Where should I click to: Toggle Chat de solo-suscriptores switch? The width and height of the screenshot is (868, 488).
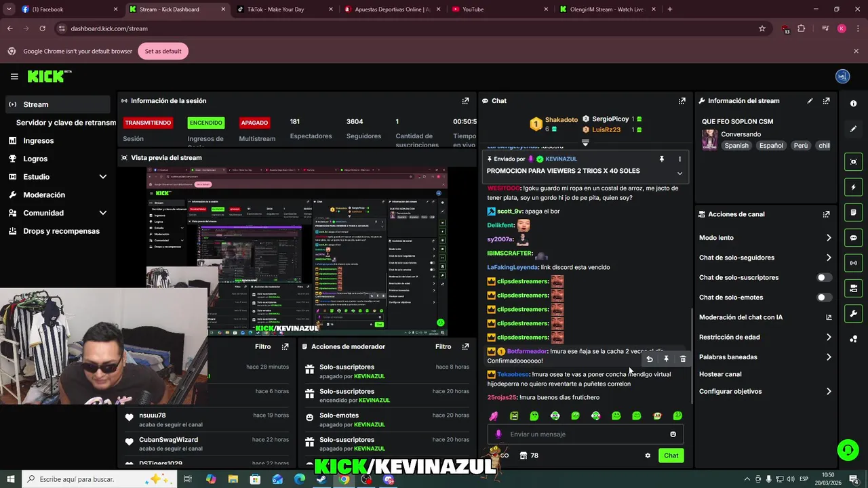coord(824,277)
